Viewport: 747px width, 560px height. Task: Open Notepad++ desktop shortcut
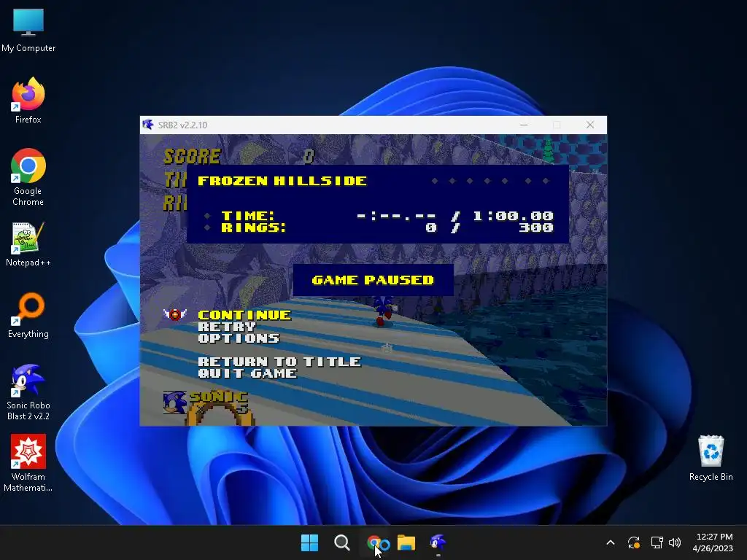point(28,244)
